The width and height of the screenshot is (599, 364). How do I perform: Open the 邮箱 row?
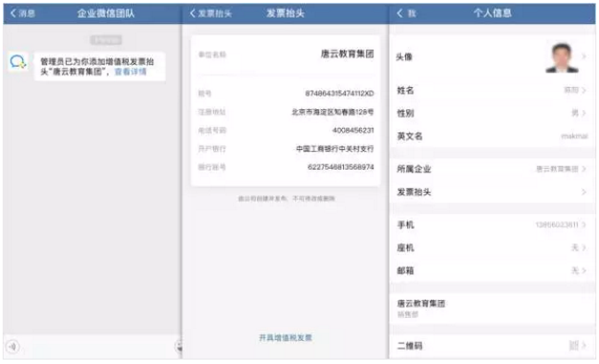pyautogui.click(x=492, y=271)
